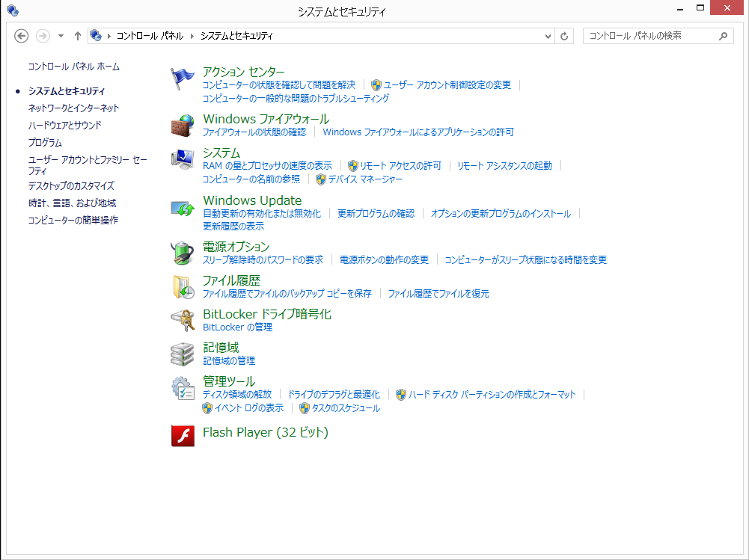This screenshot has width=749, height=560.
Task: Open the System computer icon
Action: [183, 159]
